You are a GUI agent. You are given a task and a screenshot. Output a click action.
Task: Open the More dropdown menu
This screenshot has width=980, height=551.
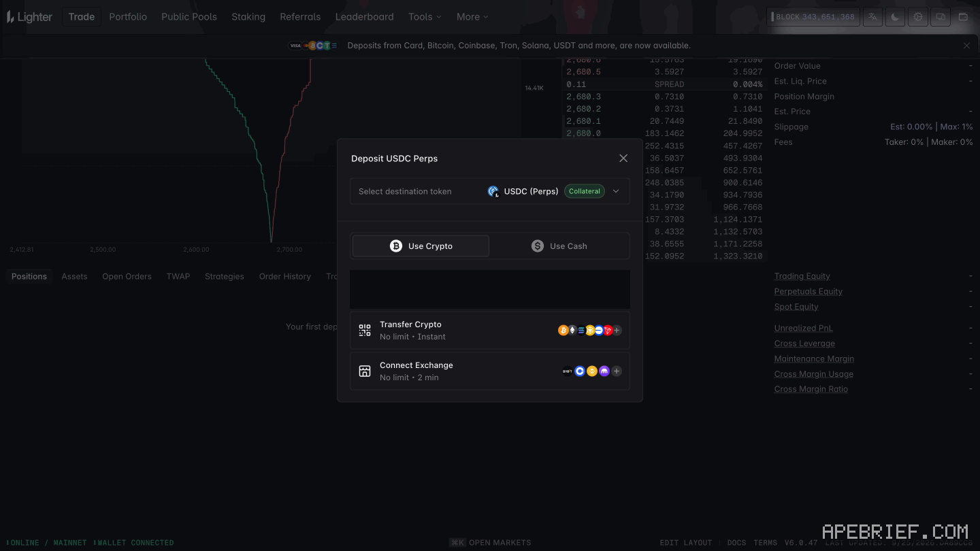pos(472,17)
